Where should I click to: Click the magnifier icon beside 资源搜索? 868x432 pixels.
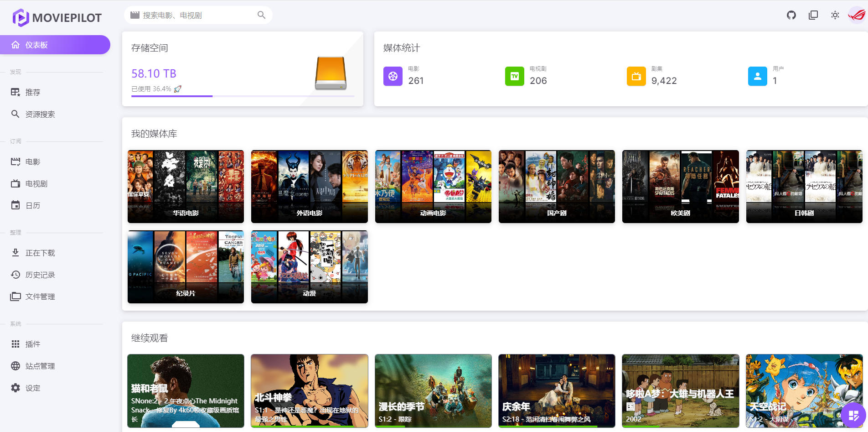click(x=15, y=114)
